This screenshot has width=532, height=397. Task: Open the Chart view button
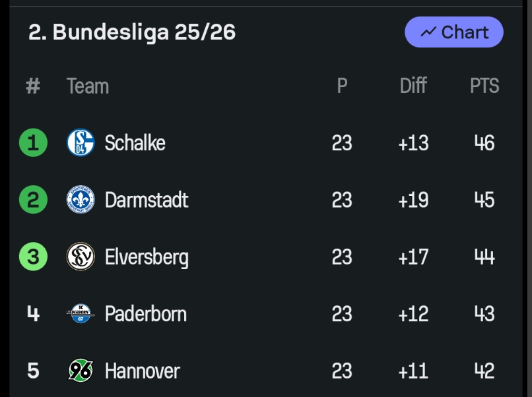click(454, 32)
